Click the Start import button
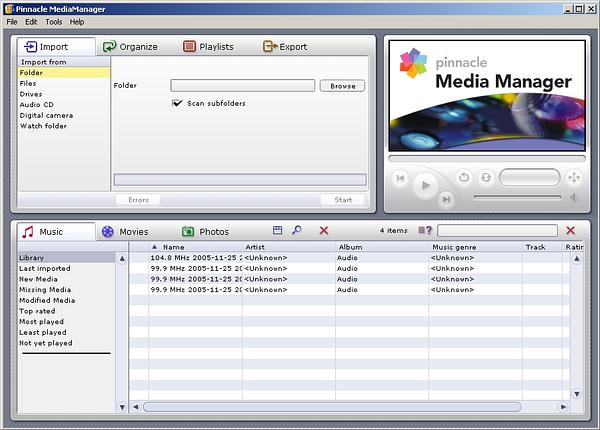This screenshot has width=600, height=430. click(343, 200)
